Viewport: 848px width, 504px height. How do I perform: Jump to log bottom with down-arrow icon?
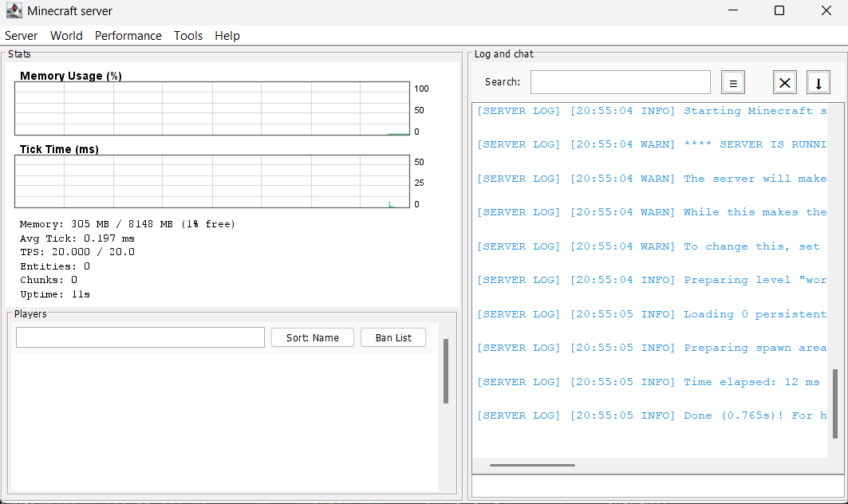pos(818,83)
